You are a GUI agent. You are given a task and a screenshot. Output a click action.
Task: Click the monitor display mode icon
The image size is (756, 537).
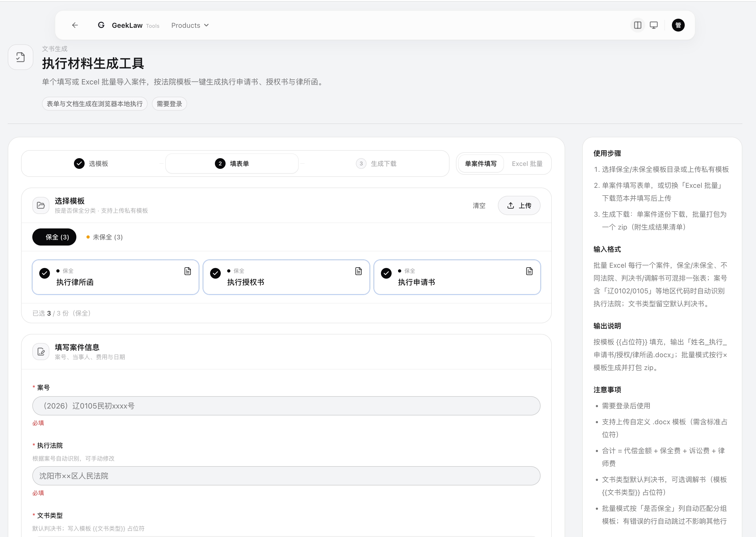(653, 25)
